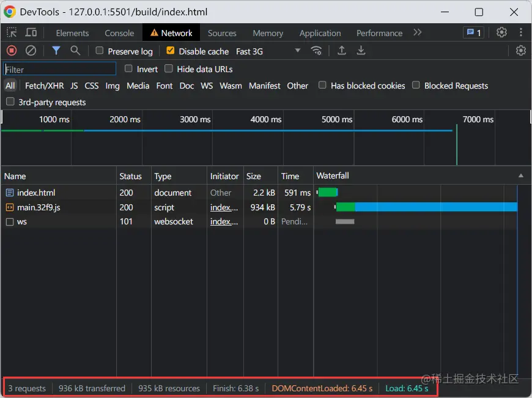Sort by the Time column header
The width and height of the screenshot is (532, 398).
click(295, 175)
